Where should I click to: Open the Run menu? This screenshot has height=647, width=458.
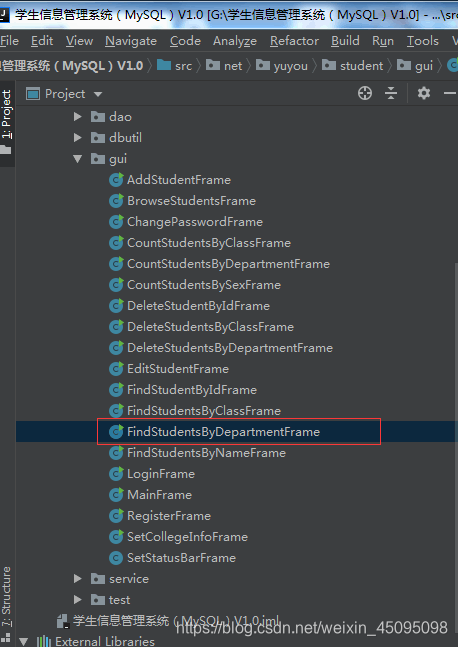[383, 41]
